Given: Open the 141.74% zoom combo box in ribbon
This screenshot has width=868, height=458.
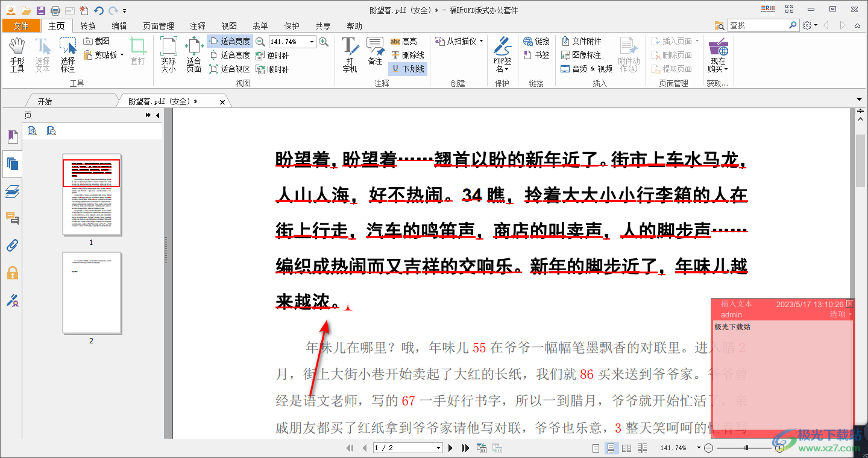Looking at the screenshot, I should pyautogui.click(x=292, y=42).
